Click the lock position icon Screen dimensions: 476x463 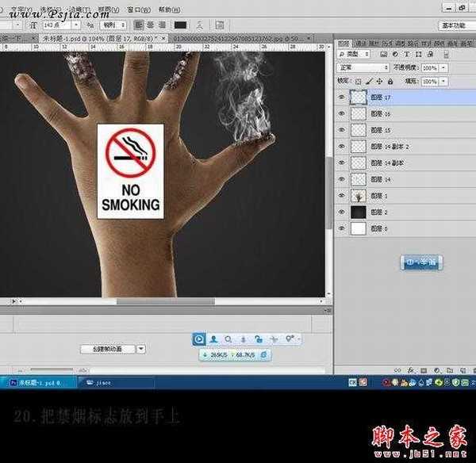tap(379, 81)
